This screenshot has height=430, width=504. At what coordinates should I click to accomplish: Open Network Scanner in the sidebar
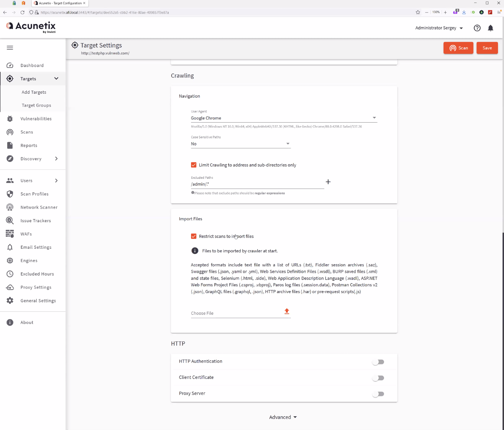click(39, 207)
